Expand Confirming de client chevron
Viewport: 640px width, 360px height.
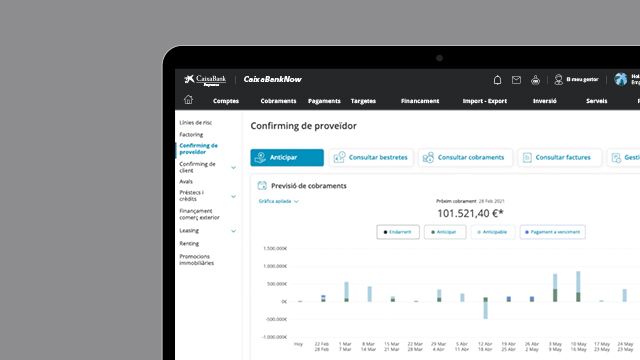233,167
